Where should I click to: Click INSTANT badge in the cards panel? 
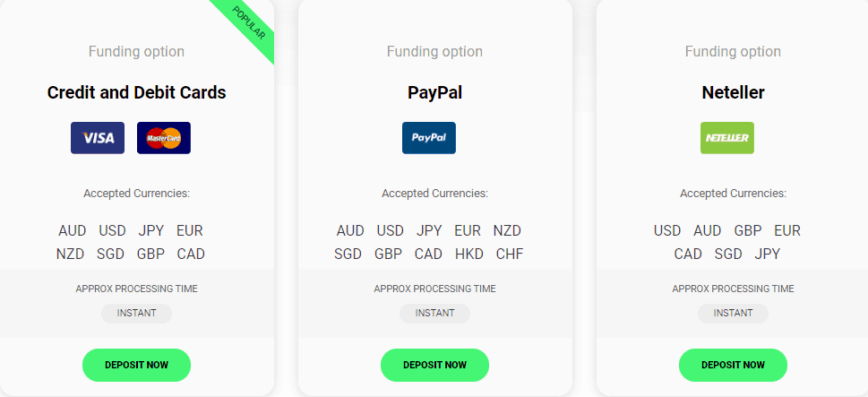pyautogui.click(x=137, y=314)
